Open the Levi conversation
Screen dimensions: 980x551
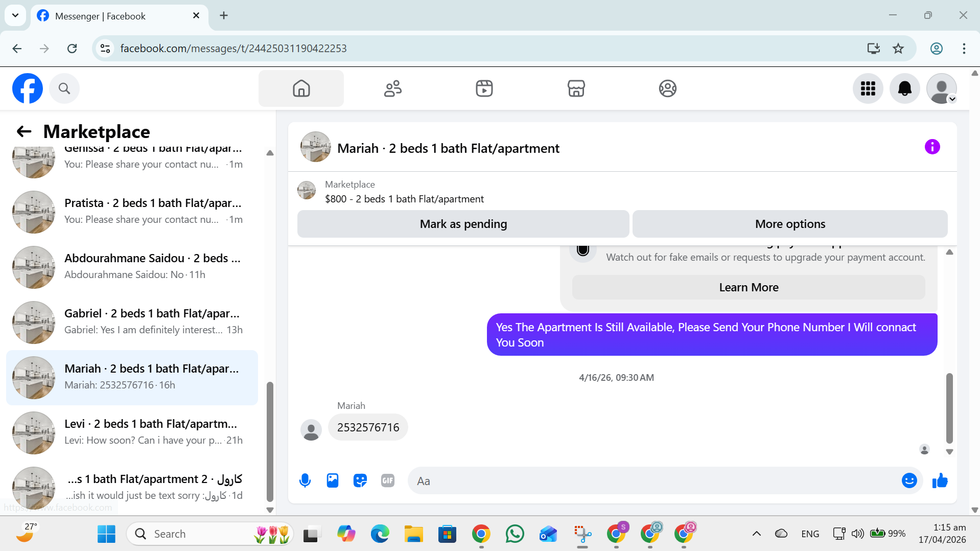coord(132,433)
